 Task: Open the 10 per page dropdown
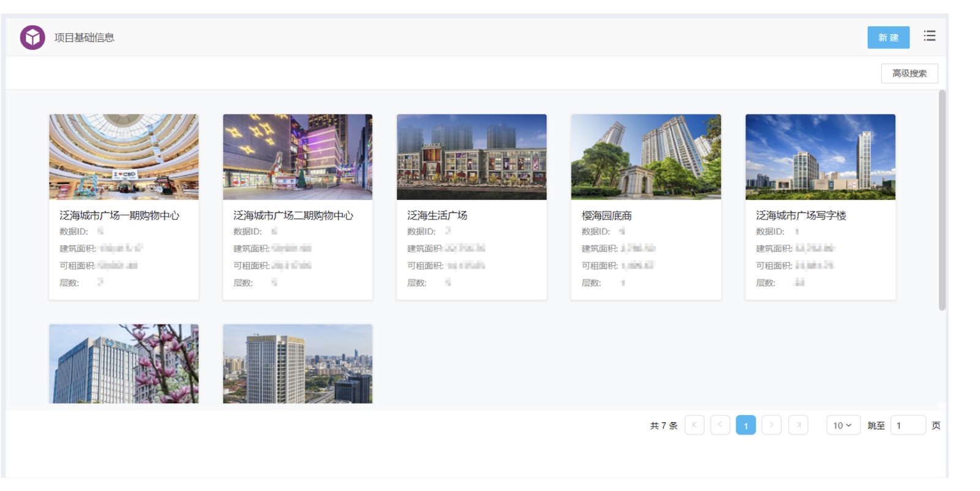click(843, 425)
